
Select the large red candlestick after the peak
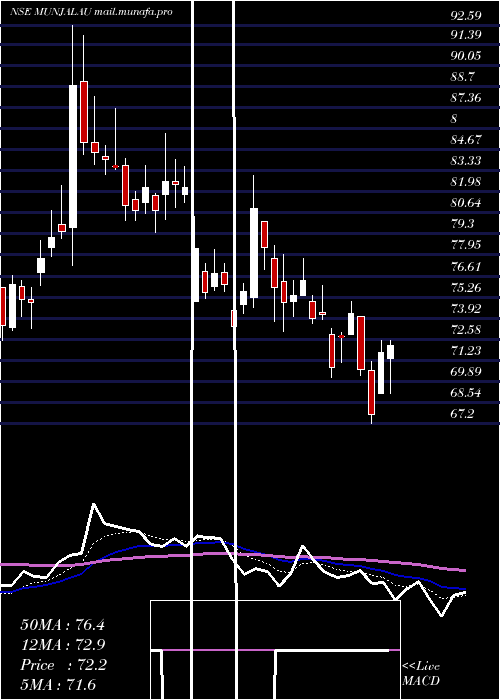pyautogui.click(x=83, y=112)
